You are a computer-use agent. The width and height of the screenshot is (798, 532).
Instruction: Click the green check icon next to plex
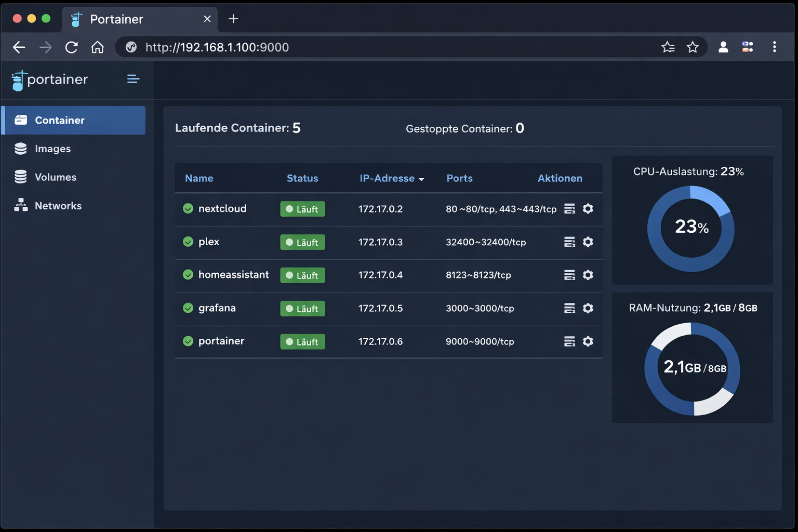pos(188,242)
